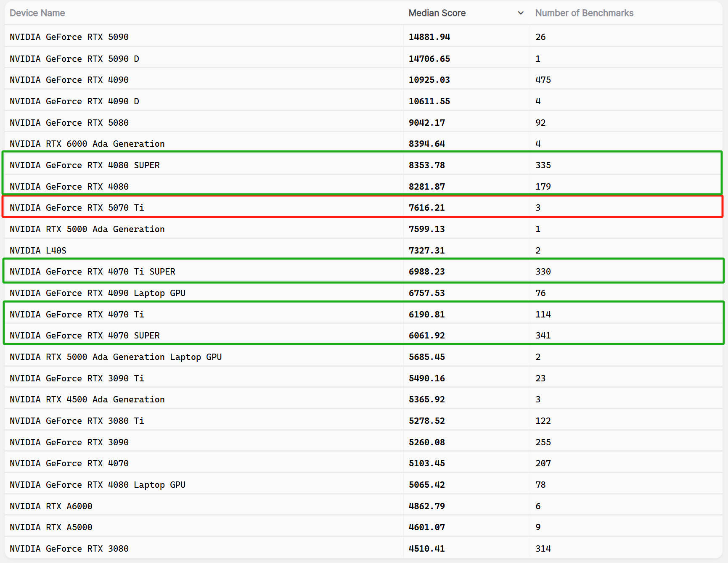728x563 pixels.
Task: Select the NVIDIA GeForce RTX 5080 device name
Action: coord(69,123)
